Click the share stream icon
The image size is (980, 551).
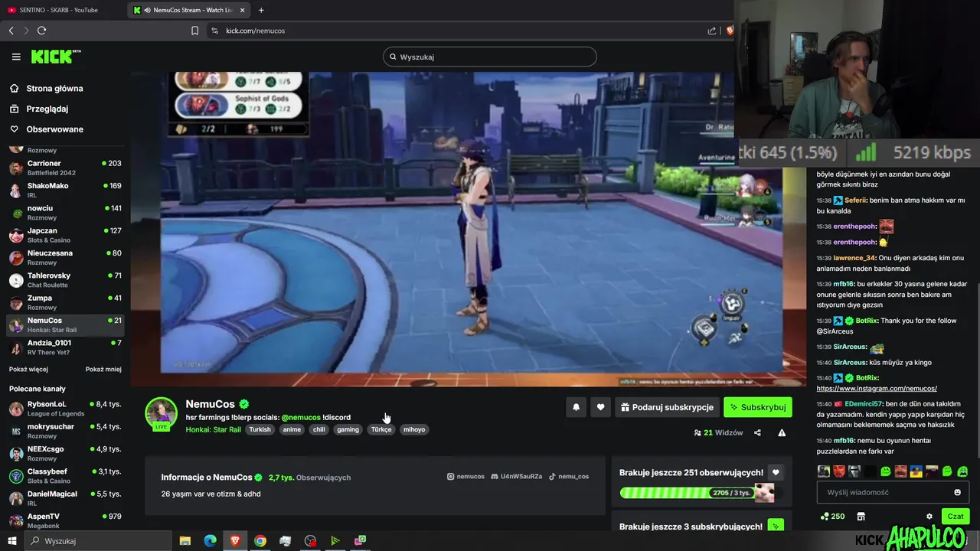(757, 432)
